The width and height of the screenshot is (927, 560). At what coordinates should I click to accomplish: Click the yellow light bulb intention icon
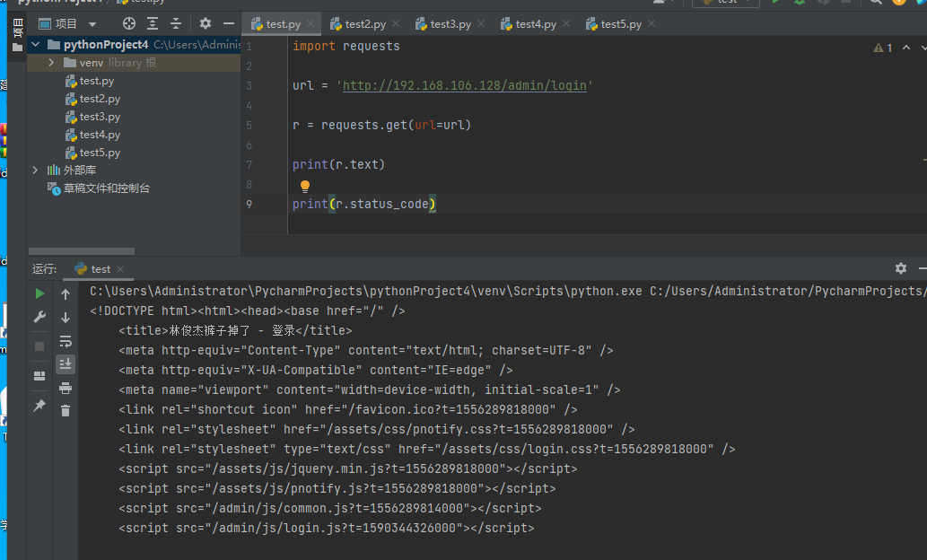(305, 187)
